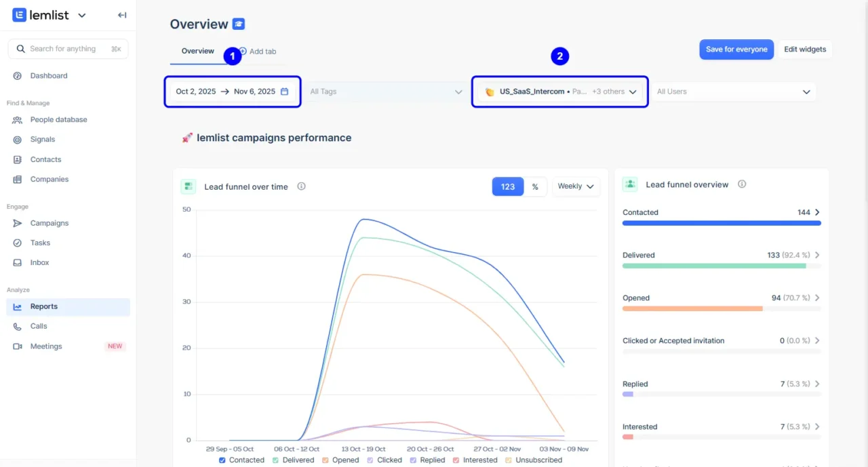Add a new tab

258,52
